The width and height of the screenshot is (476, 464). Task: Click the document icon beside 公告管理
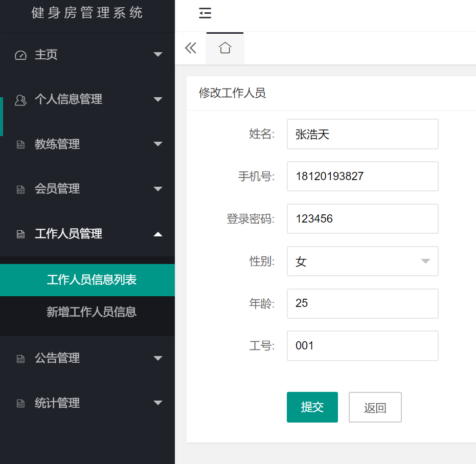point(20,359)
